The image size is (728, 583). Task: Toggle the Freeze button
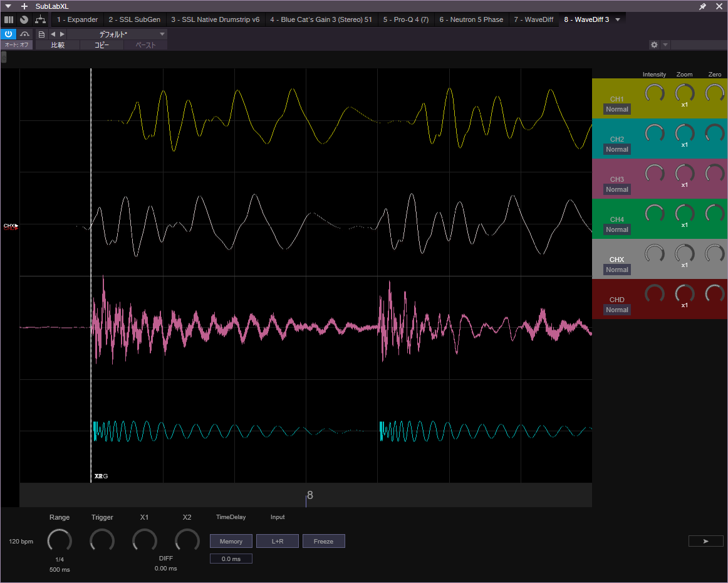pos(324,541)
